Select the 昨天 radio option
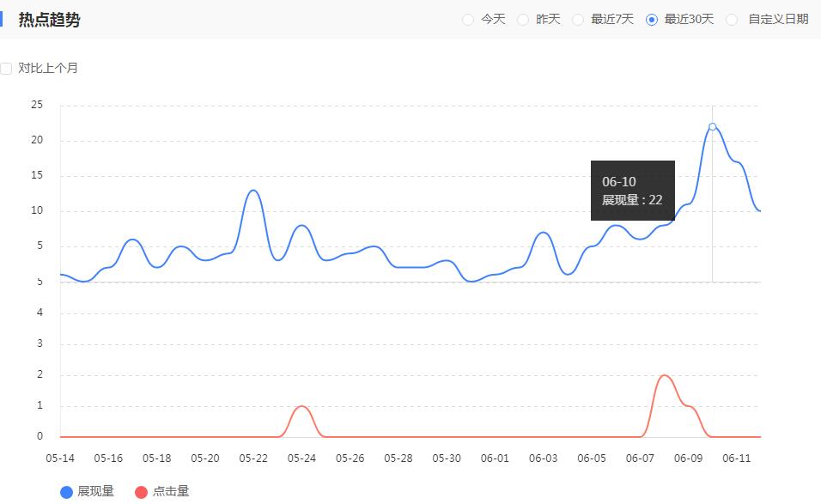 tap(522, 20)
